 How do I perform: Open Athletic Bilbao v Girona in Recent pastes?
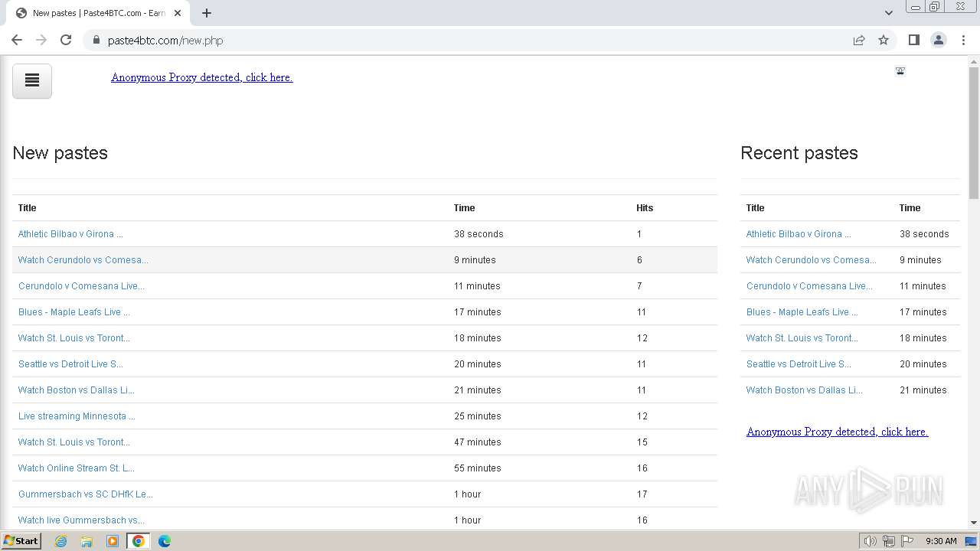point(799,234)
